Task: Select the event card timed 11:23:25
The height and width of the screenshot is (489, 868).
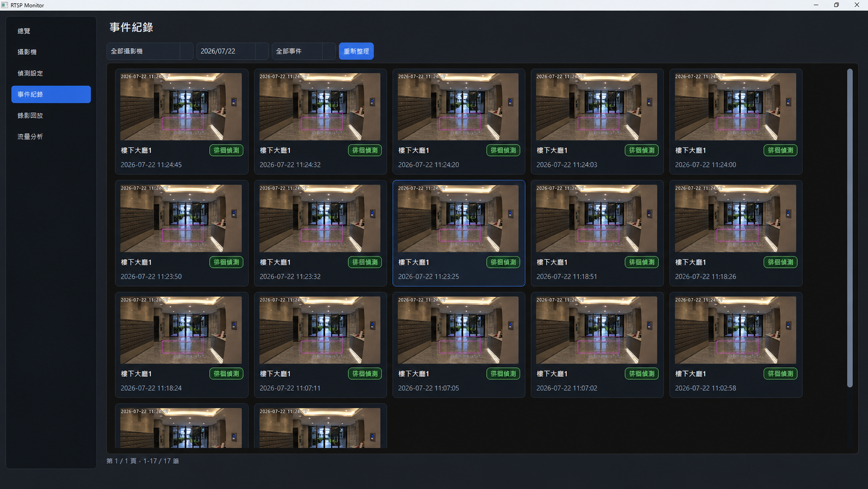Action: point(458,233)
